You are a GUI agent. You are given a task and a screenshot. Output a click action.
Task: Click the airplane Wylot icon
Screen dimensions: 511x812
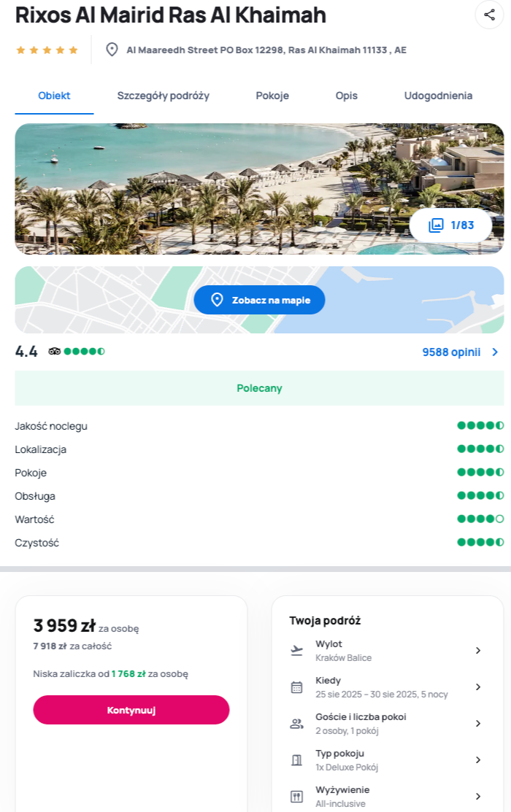(296, 651)
